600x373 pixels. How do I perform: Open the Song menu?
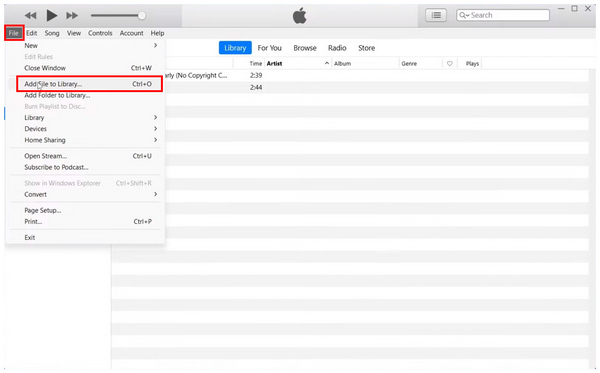pos(52,33)
